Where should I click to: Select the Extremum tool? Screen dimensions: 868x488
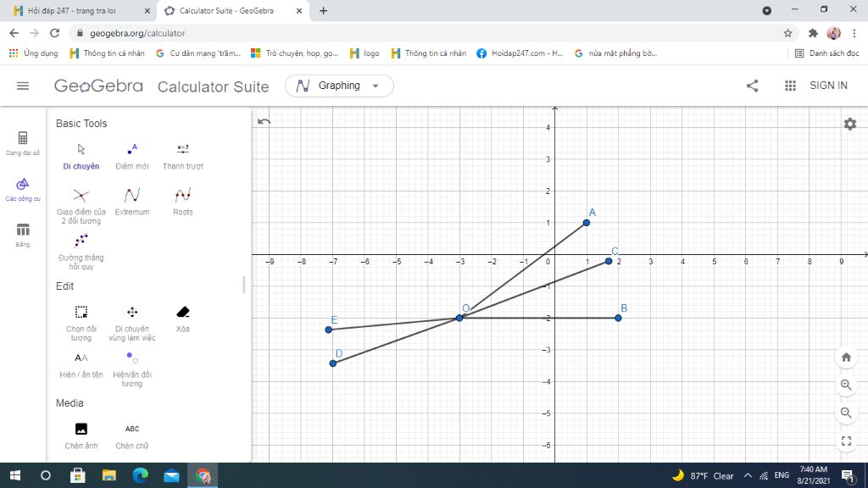(131, 202)
